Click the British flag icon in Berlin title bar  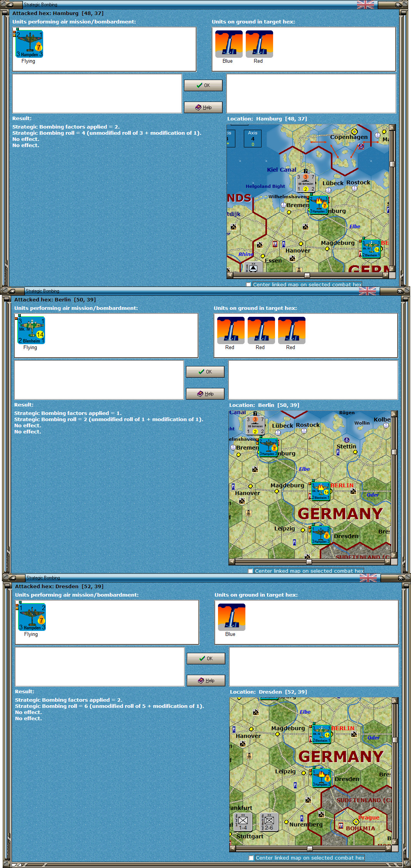[x=367, y=291]
